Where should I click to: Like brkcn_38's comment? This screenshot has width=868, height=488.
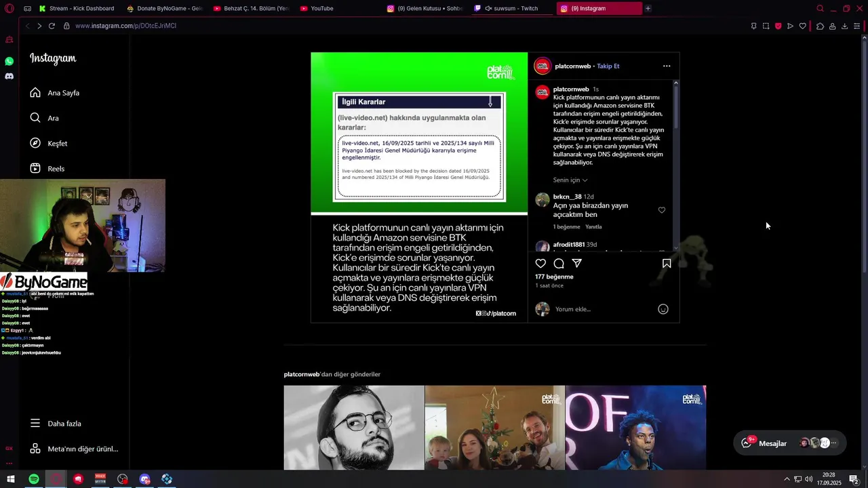[662, 210]
